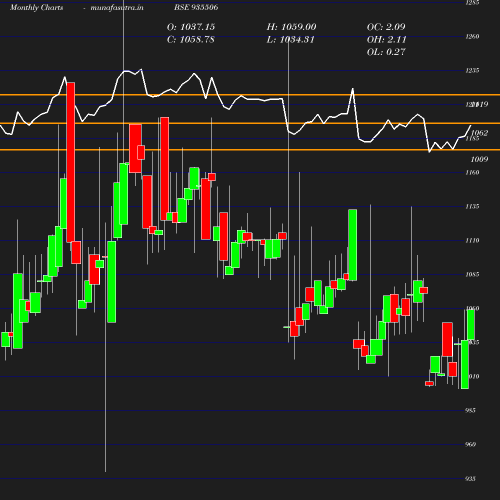Select the "OC: 2.09" reading

pos(386,27)
